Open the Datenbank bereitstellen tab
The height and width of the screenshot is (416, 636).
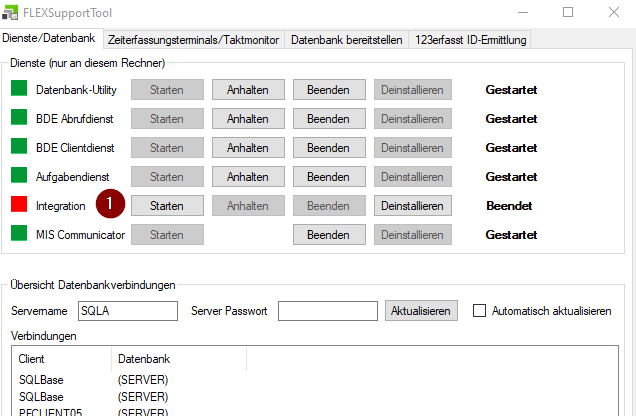pyautogui.click(x=347, y=40)
